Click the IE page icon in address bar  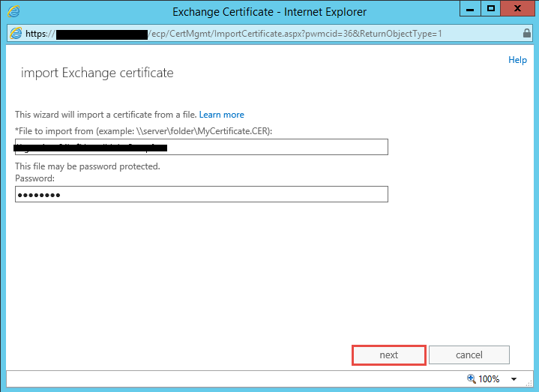point(16,33)
